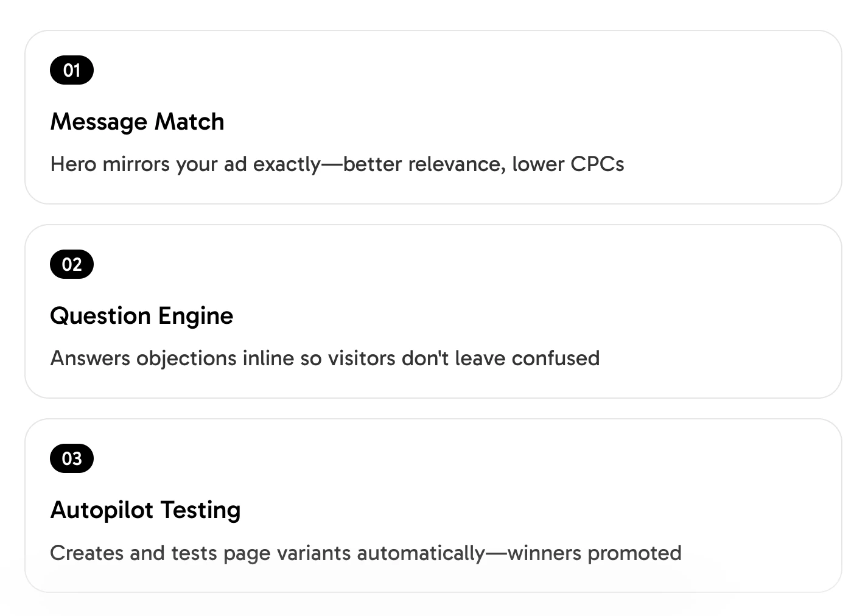Click the word 'Match' in first title
This screenshot has height=616, width=868.
[189, 122]
